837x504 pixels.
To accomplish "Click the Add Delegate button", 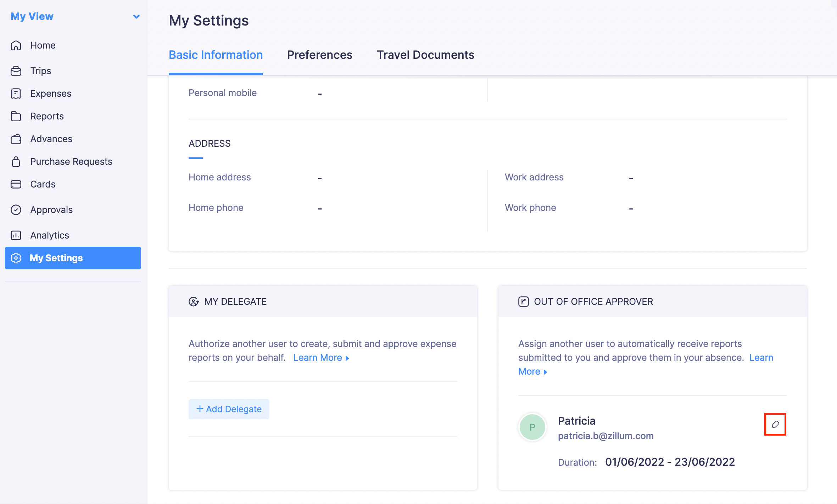I will point(229,409).
